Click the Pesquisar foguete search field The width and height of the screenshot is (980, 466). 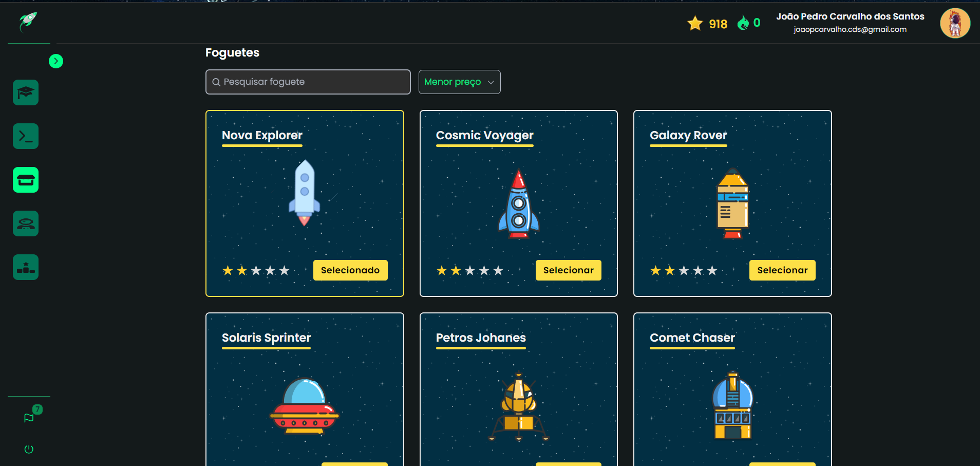[308, 82]
